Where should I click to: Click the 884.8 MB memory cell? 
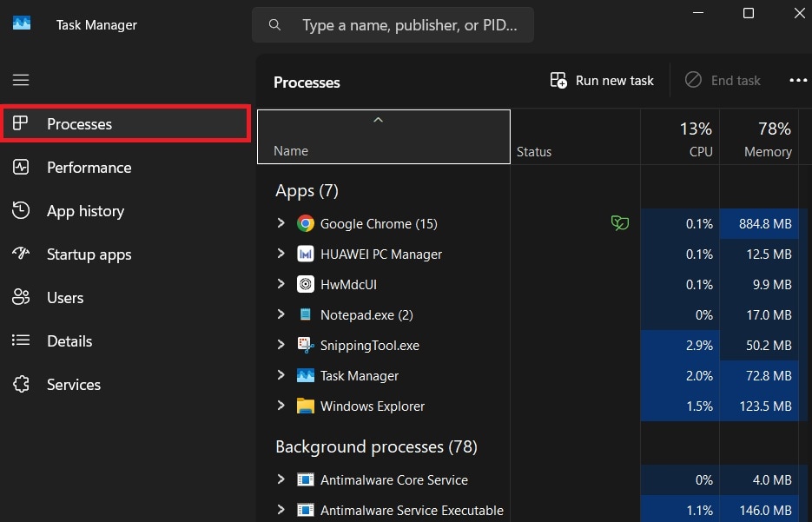[759, 224]
